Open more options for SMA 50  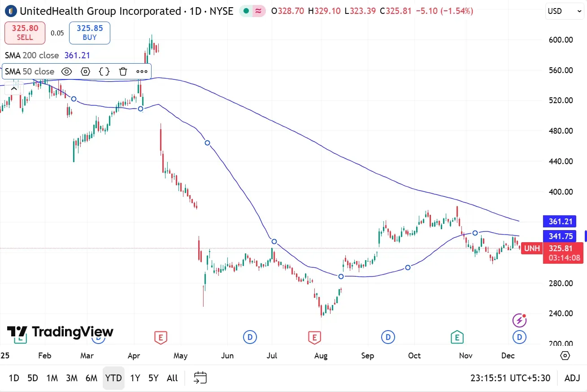coord(142,71)
